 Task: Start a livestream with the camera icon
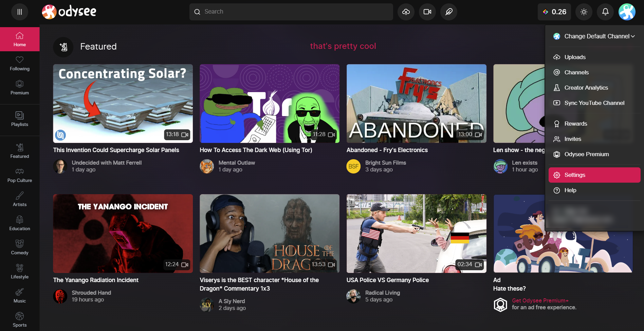[x=427, y=12]
